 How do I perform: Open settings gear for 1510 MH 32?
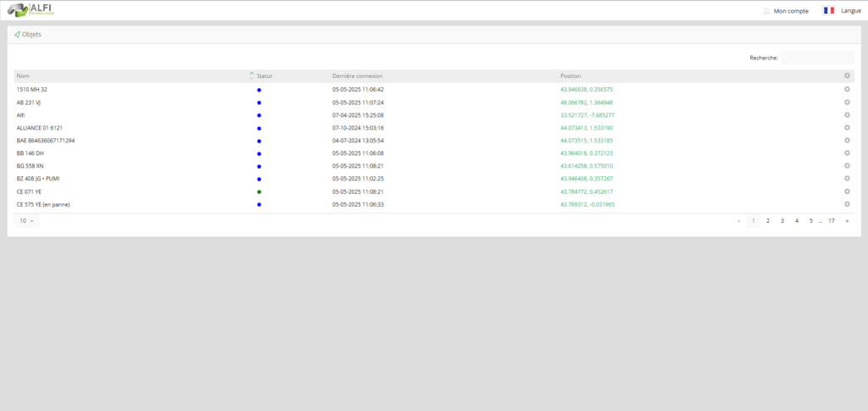pyautogui.click(x=847, y=89)
